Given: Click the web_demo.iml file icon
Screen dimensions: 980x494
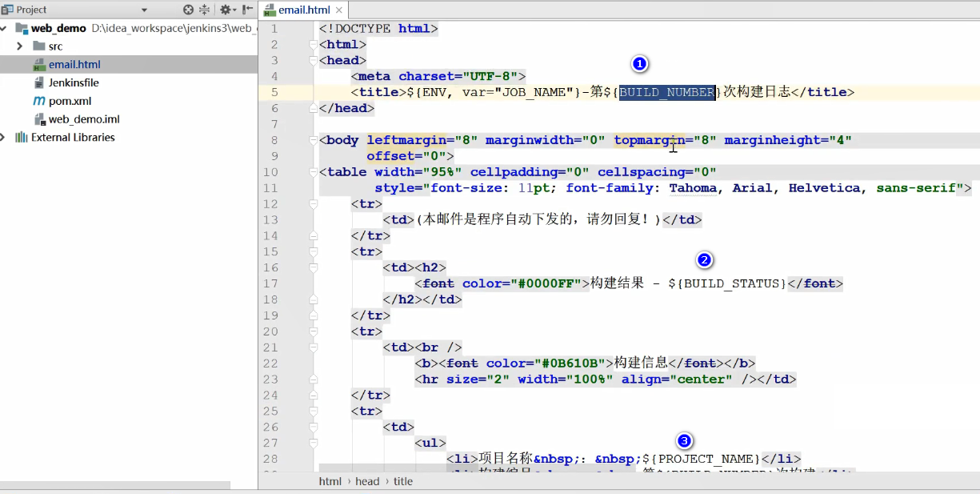Looking at the screenshot, I should pyautogui.click(x=39, y=119).
